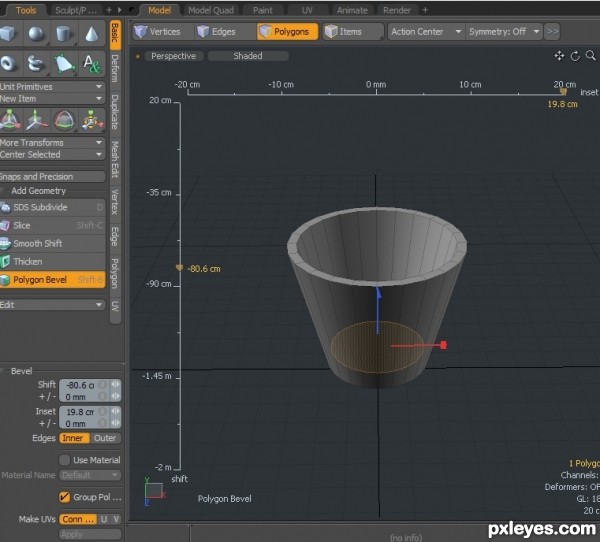
Task: Click the Apply button
Action: [x=90, y=534]
